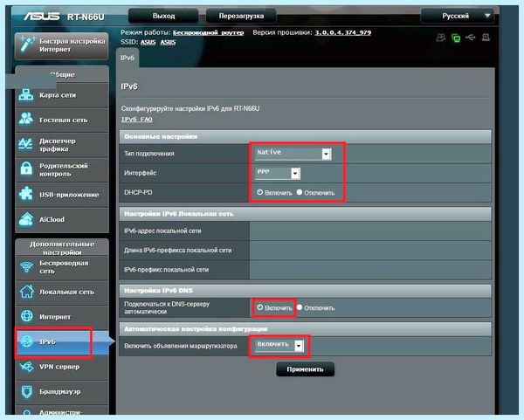
Task: Click IPv6-префикс локальной сети label
Action: (x=166, y=270)
